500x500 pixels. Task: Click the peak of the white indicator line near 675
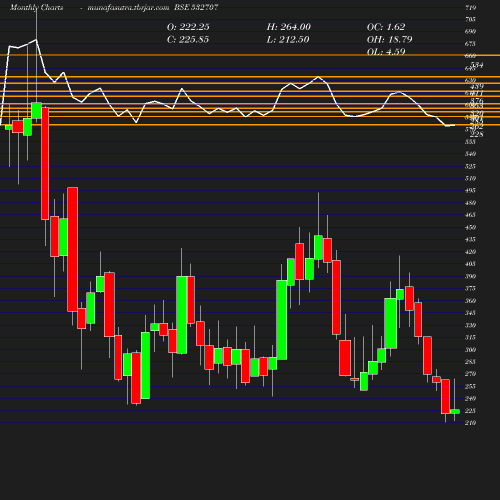coord(36,40)
